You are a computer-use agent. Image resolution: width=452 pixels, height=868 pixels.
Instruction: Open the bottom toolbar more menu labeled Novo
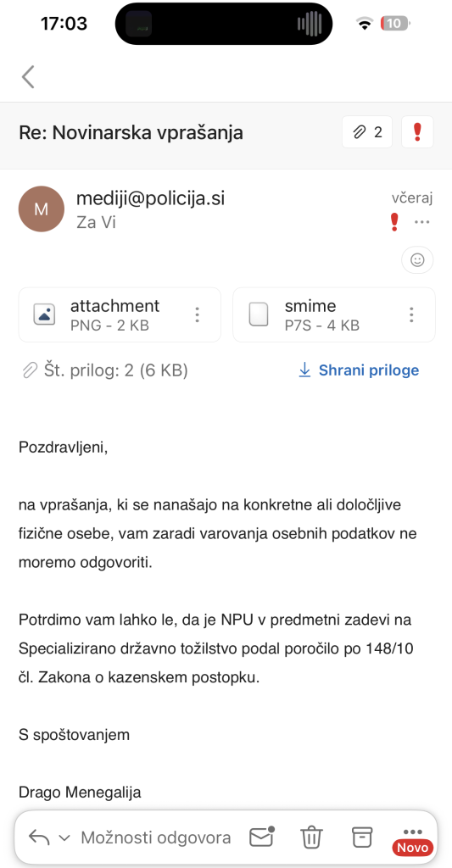tap(413, 840)
